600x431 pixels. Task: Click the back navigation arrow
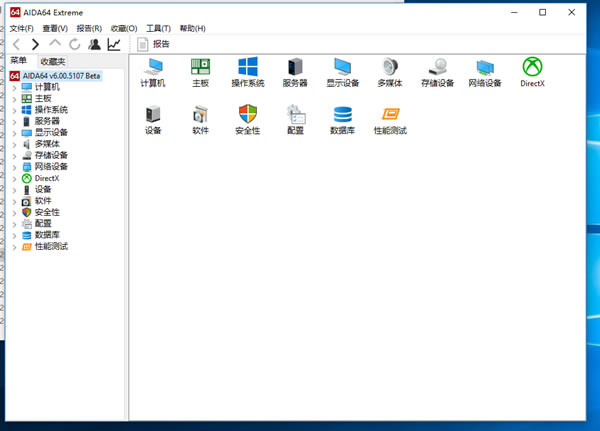[16, 44]
